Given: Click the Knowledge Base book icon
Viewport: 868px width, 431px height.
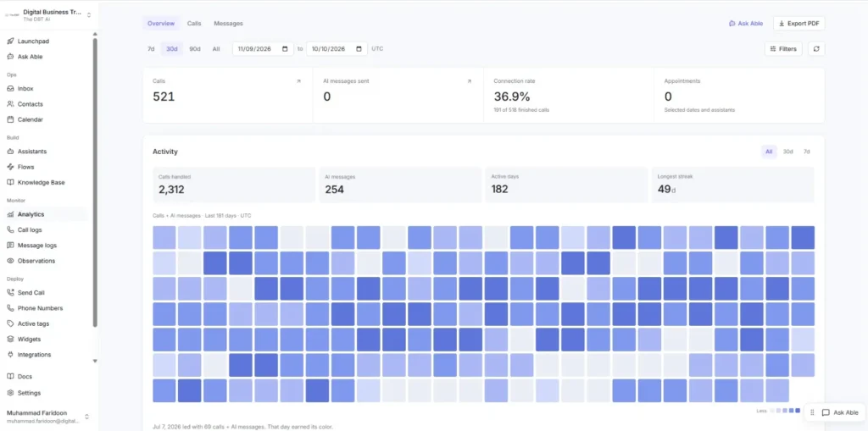Looking at the screenshot, I should click(x=10, y=183).
